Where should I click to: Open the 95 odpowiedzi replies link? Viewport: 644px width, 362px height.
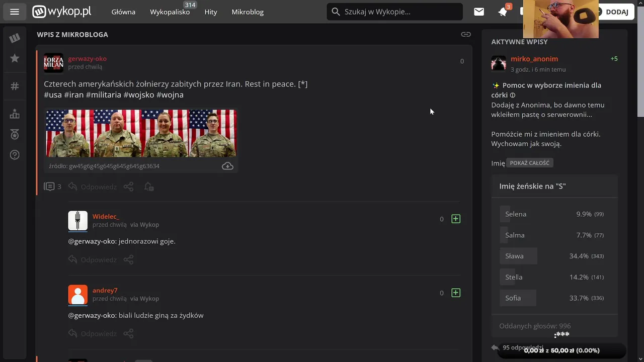coord(518,347)
